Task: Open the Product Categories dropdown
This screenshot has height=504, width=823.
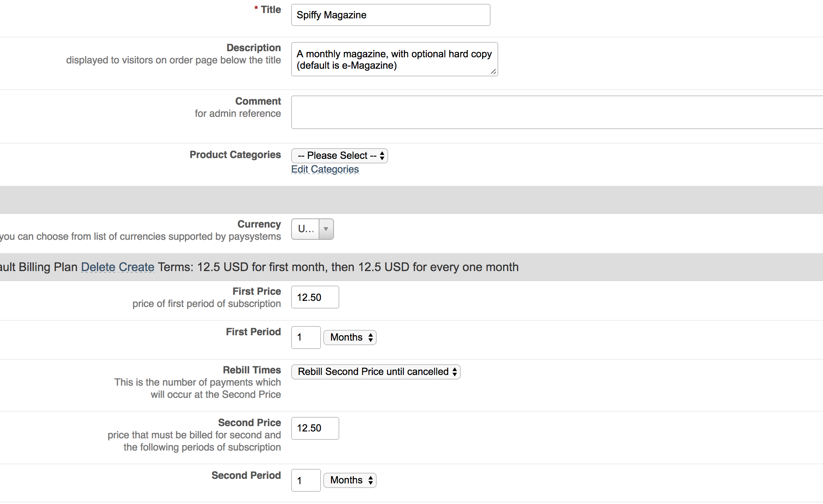Action: [340, 155]
